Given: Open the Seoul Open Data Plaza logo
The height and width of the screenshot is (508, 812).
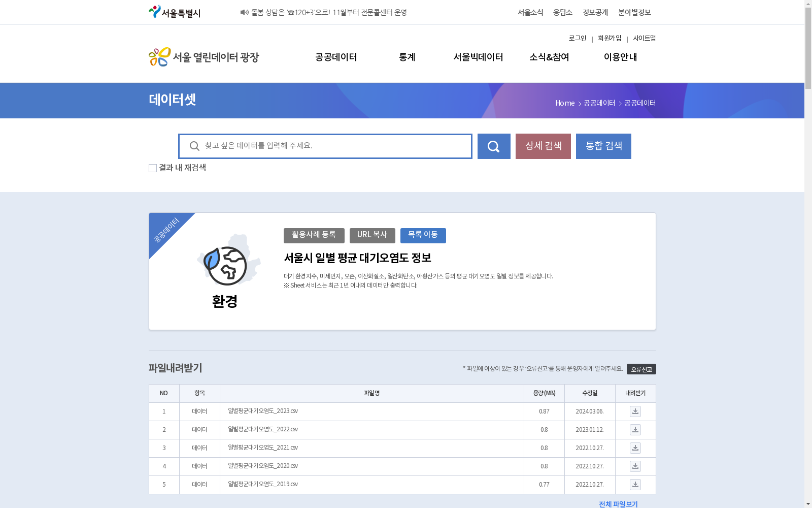Looking at the screenshot, I should click(x=204, y=57).
